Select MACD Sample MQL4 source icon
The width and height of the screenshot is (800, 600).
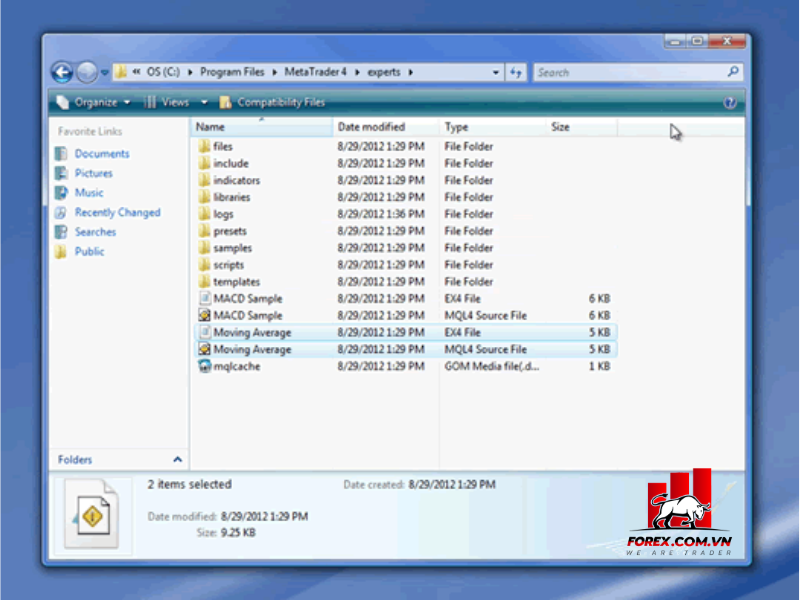(x=205, y=315)
